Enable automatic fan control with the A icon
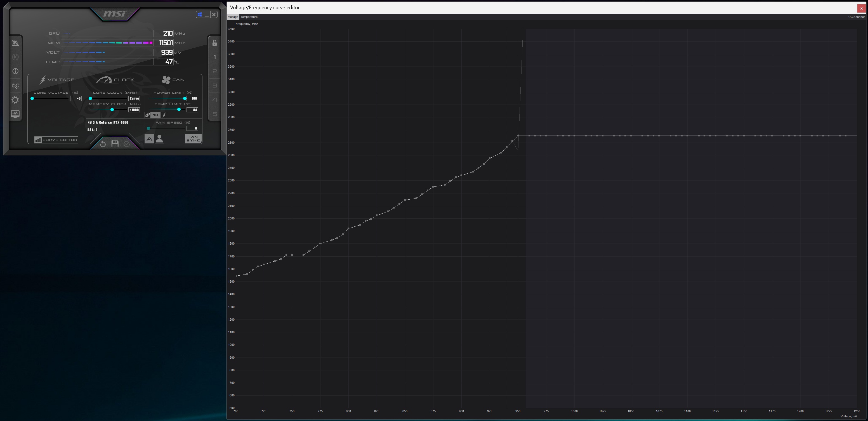Image resolution: width=868 pixels, height=421 pixels. click(x=149, y=139)
